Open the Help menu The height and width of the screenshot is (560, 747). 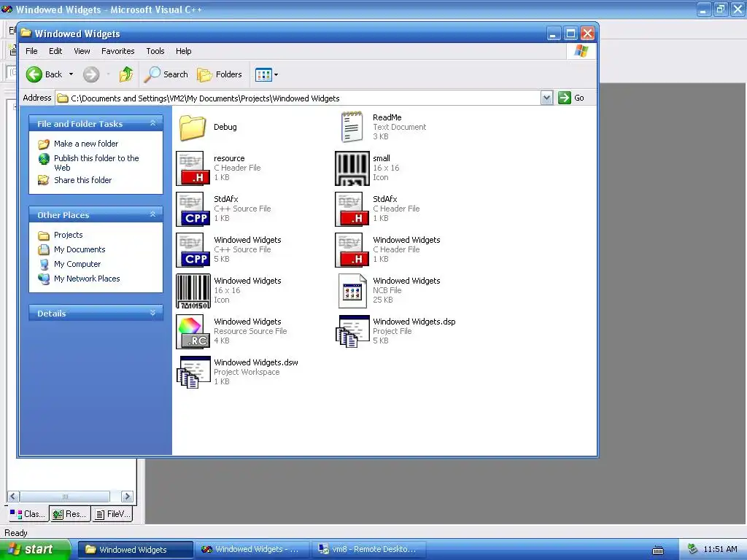click(183, 51)
